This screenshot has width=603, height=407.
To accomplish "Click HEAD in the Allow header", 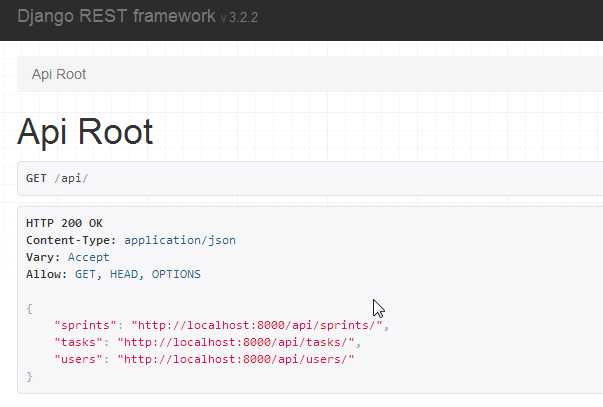I will pyautogui.click(x=124, y=274).
